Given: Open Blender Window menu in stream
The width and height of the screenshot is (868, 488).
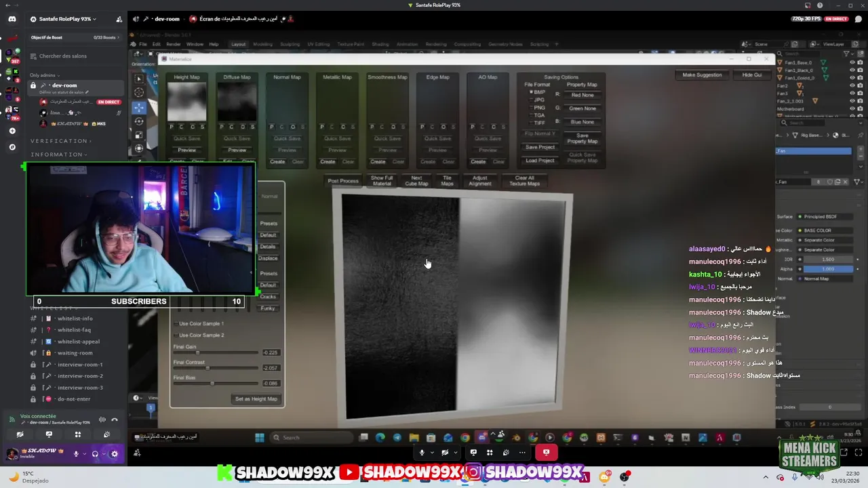Looking at the screenshot, I should pyautogui.click(x=195, y=45).
